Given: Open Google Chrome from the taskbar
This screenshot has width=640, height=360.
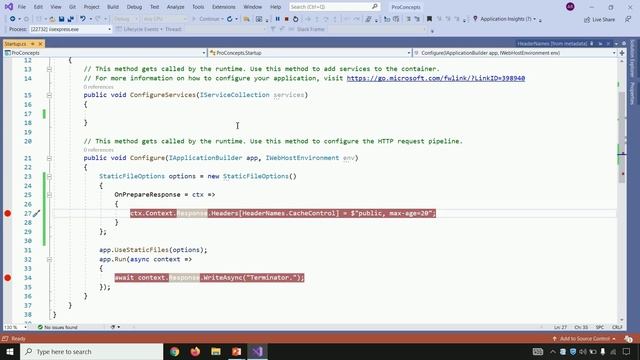Looking at the screenshot, I should coord(175,351).
